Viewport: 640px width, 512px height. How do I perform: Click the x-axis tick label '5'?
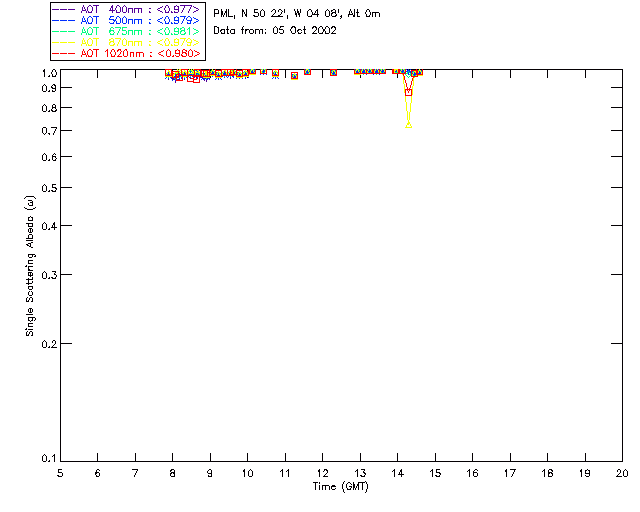point(60,473)
